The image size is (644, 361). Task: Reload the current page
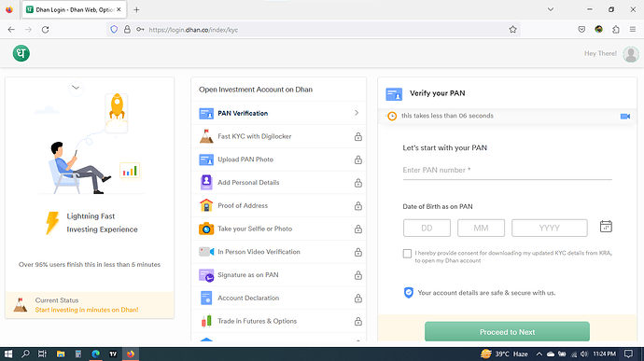(45, 30)
